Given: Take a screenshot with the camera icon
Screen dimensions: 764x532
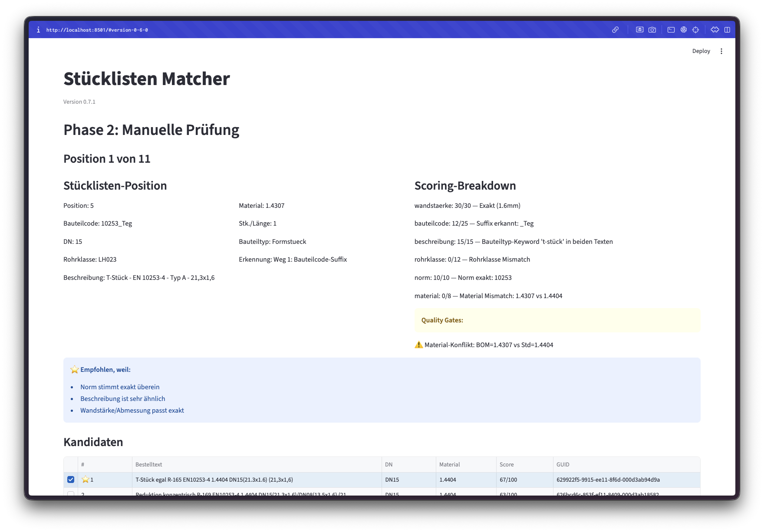Looking at the screenshot, I should tap(652, 30).
